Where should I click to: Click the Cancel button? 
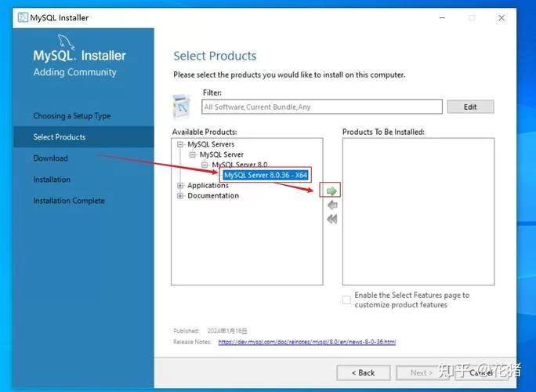(x=481, y=372)
